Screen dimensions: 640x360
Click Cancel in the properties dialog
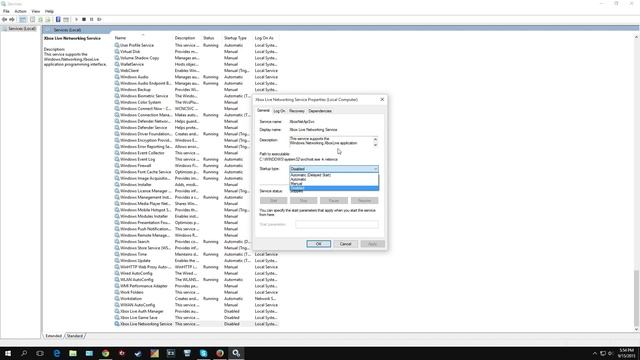tap(345, 244)
